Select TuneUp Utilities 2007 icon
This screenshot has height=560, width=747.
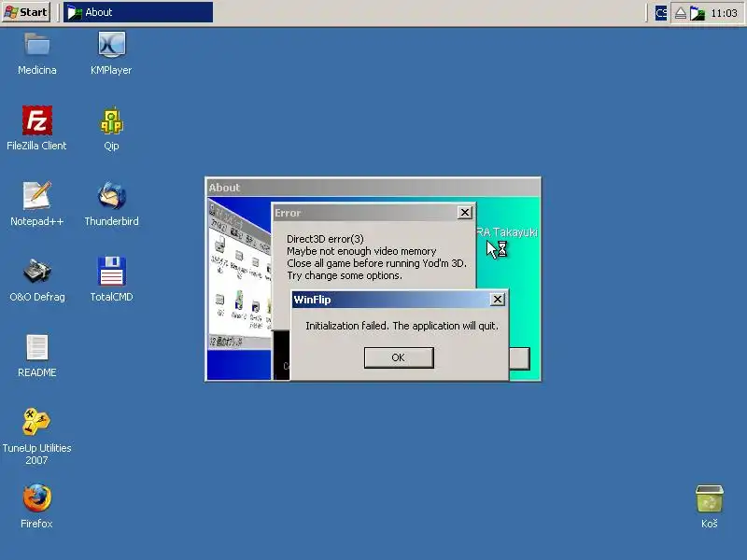pyautogui.click(x=36, y=422)
